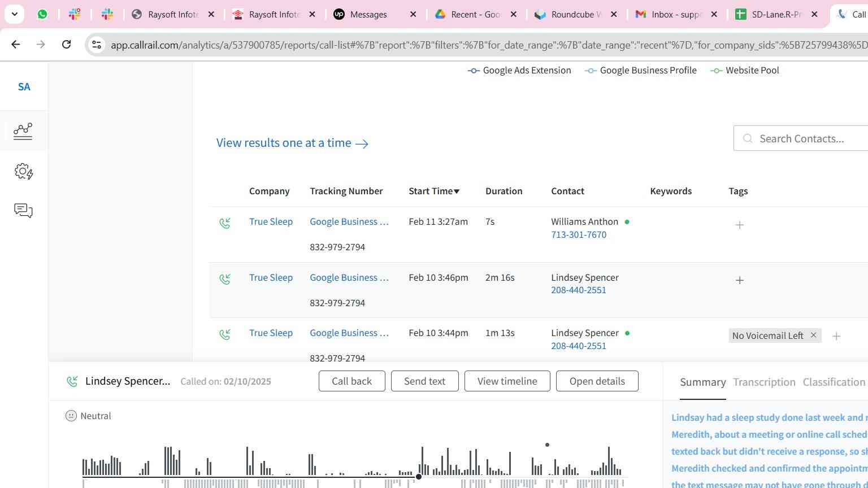The width and height of the screenshot is (868, 488).
Task: Remove the No Voicemail Left tag
Action: (813, 335)
